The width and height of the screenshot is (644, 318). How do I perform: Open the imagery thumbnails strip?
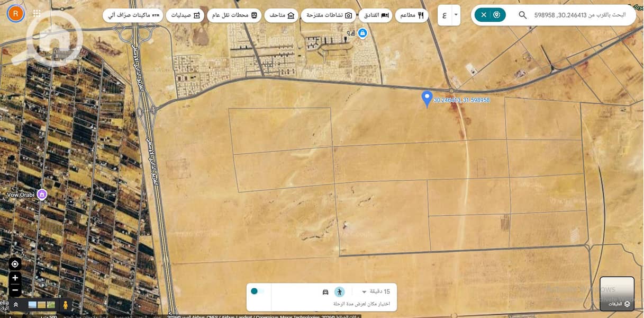42,305
